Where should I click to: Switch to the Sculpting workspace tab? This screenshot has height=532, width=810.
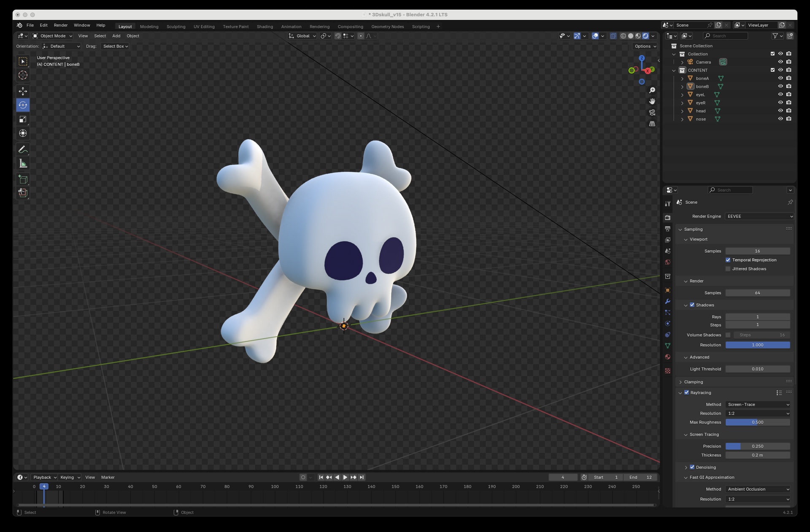[176, 27]
